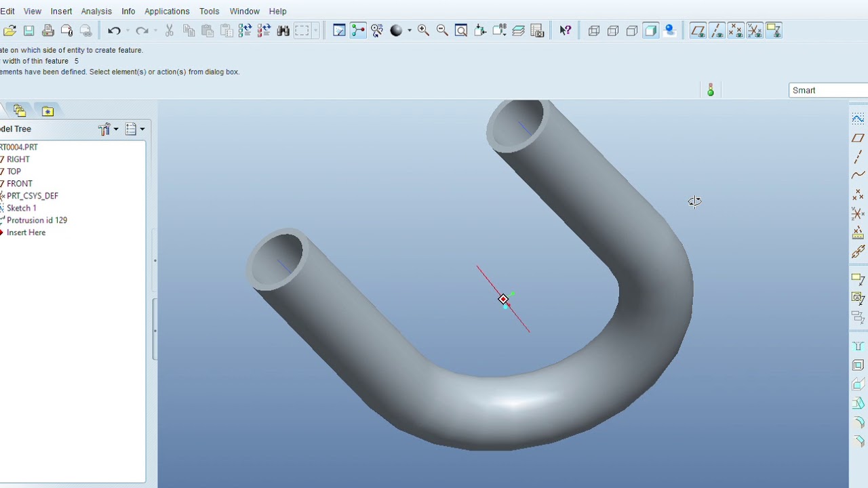868x488 pixels.
Task: Click the Paste icon
Action: (208, 30)
